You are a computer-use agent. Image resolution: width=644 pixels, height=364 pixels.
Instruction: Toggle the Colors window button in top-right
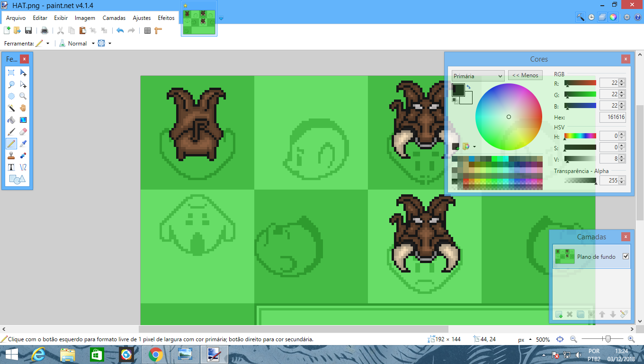coord(613,17)
